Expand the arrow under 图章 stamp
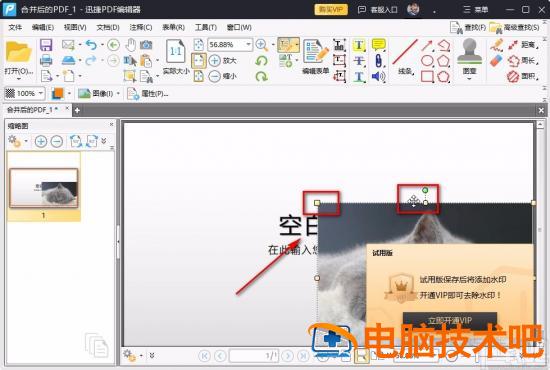This screenshot has width=550, height=370. 469,79
